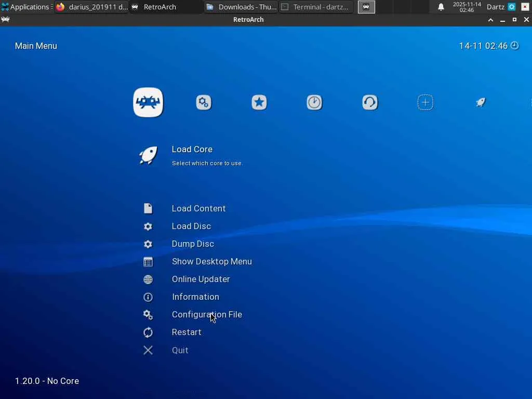This screenshot has height=399, width=532.
Task: Switch to the Downloads - Thunar taskbar window
Action: 241,7
